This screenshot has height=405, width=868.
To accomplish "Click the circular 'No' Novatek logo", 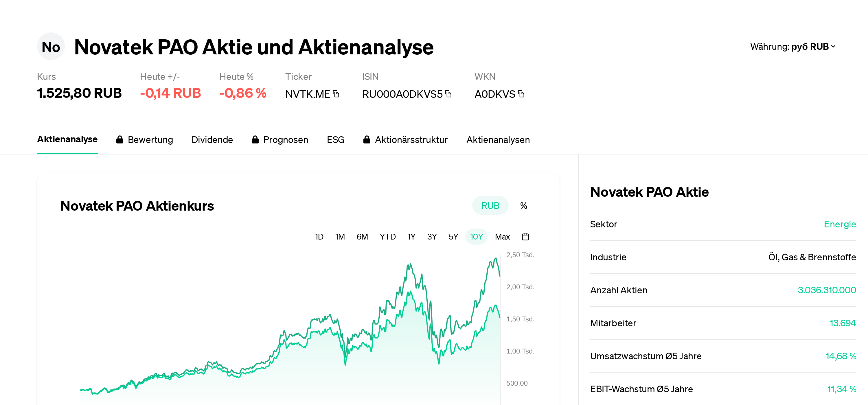I will [51, 47].
